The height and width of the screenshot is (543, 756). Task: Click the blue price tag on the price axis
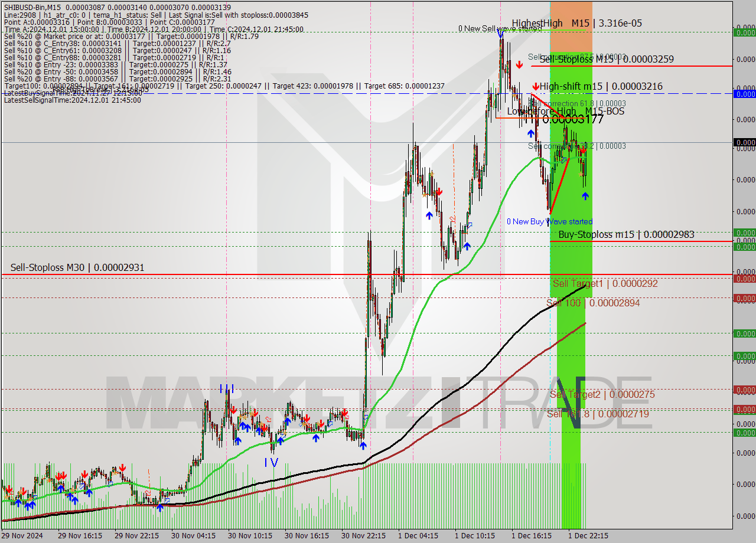[745, 93]
